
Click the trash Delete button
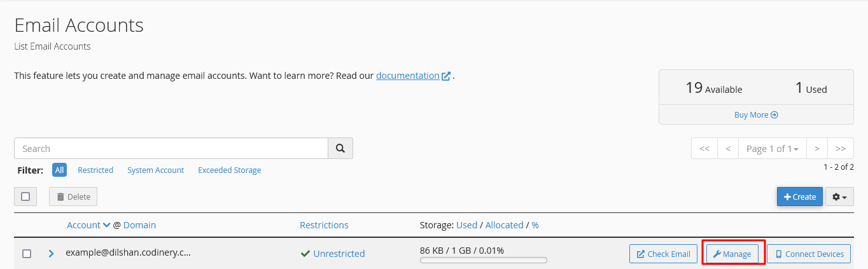click(73, 197)
